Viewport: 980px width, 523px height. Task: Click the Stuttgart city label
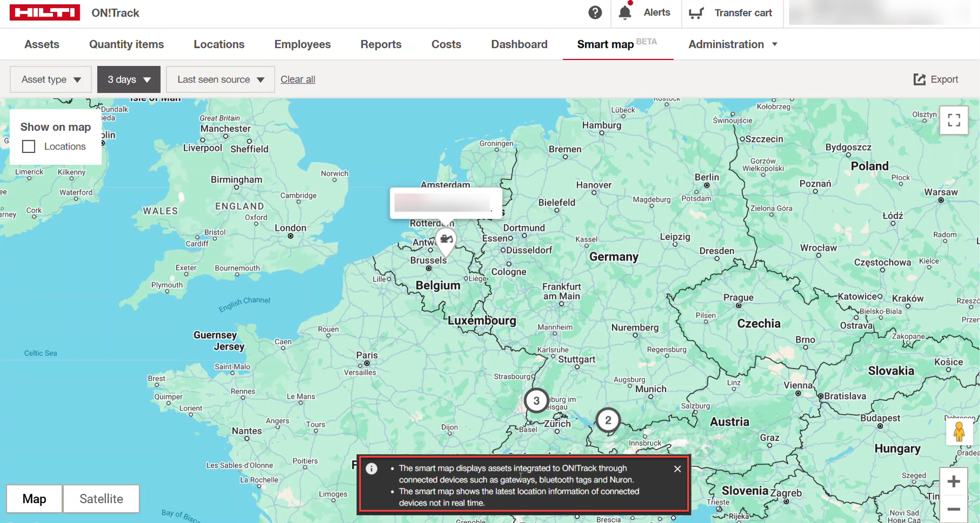pyautogui.click(x=577, y=360)
